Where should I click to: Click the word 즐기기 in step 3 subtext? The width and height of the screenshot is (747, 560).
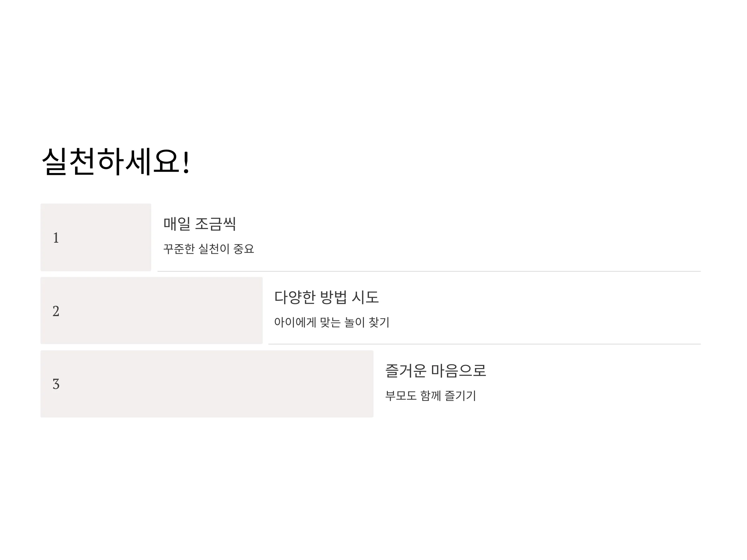tap(460, 395)
